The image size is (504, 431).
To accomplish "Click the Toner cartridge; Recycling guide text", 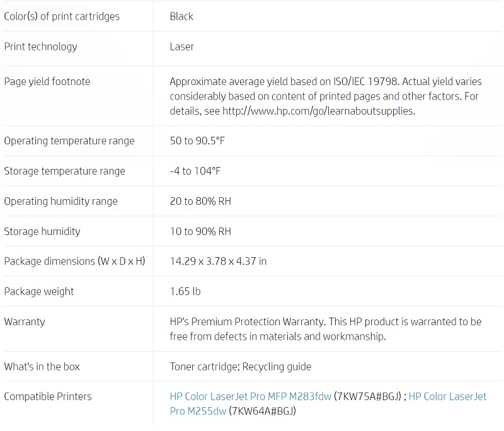I will click(x=241, y=366).
